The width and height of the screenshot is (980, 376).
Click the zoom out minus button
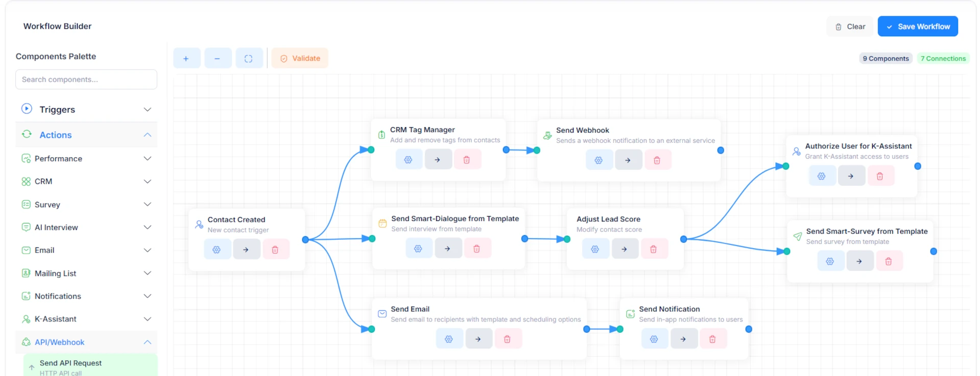(218, 58)
